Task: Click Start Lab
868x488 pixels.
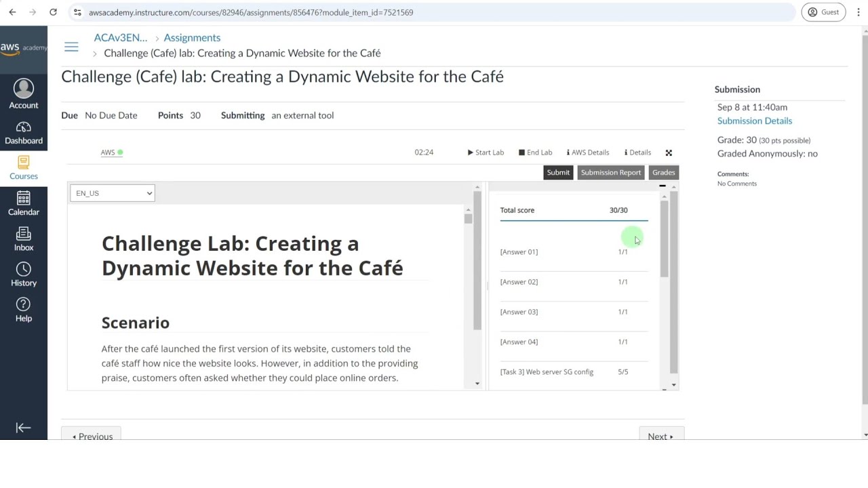Action: pyautogui.click(x=486, y=152)
